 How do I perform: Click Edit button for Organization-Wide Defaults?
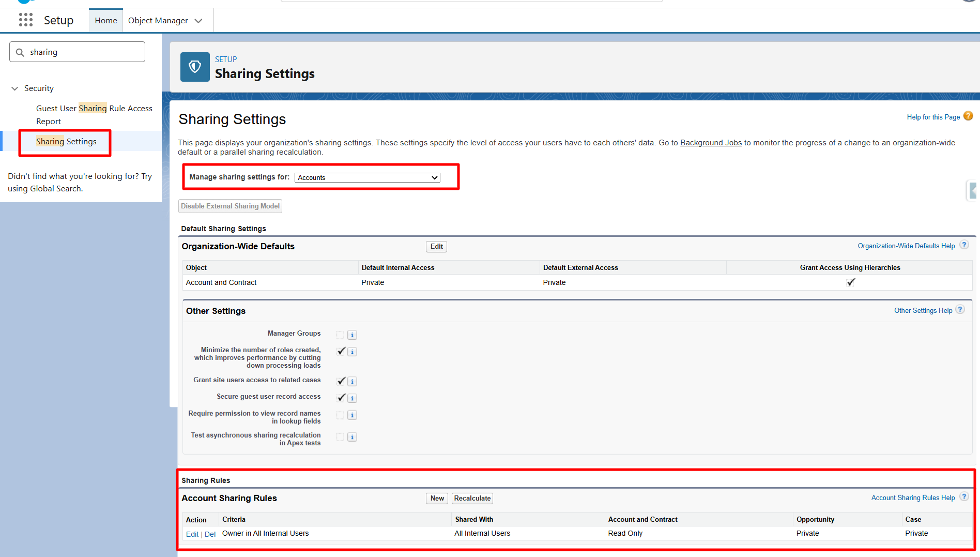click(x=436, y=247)
